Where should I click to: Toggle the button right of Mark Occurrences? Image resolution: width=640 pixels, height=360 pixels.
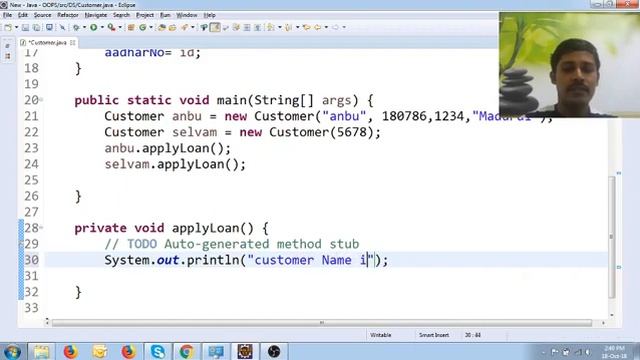click(226, 27)
